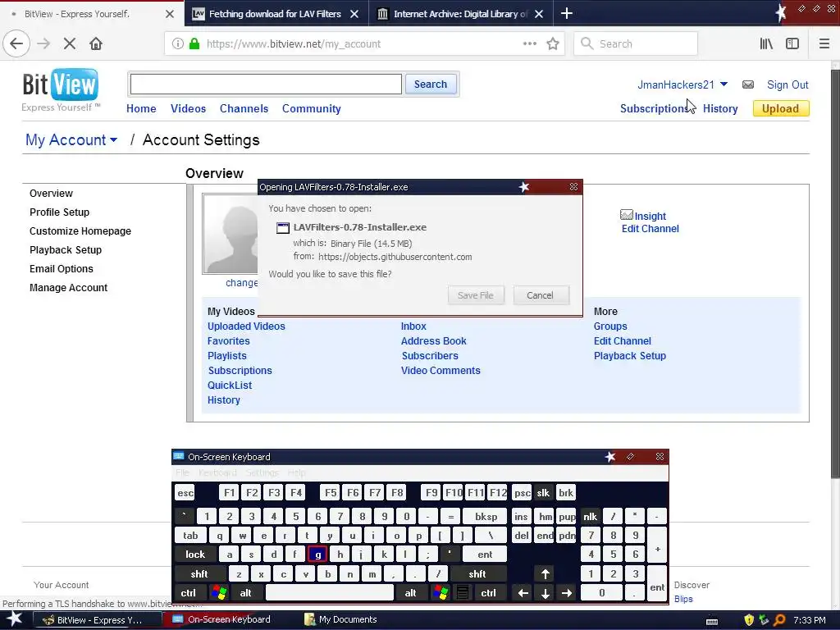Open Keyboard menu in On-Screen Keyboard

pos(217,472)
